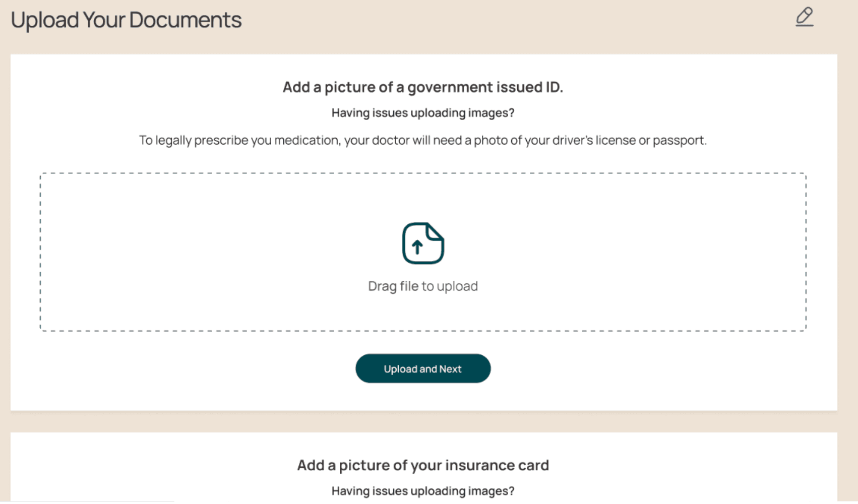858x504 pixels.
Task: Click the 'Upload Your Documents' page title
Action: [x=126, y=20]
